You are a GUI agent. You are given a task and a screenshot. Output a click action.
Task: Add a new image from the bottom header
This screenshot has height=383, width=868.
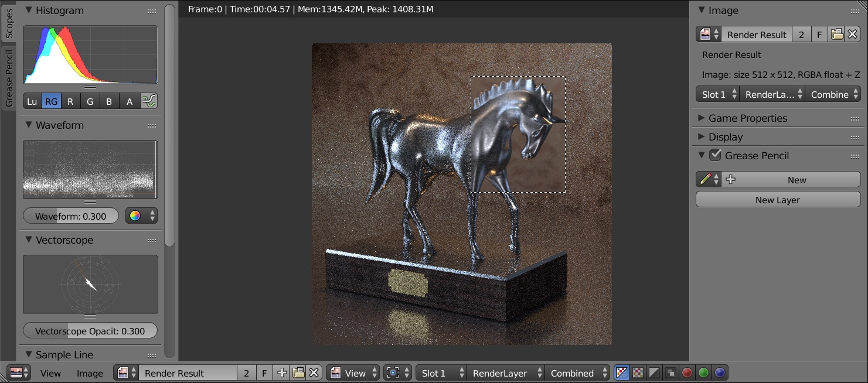[x=282, y=373]
